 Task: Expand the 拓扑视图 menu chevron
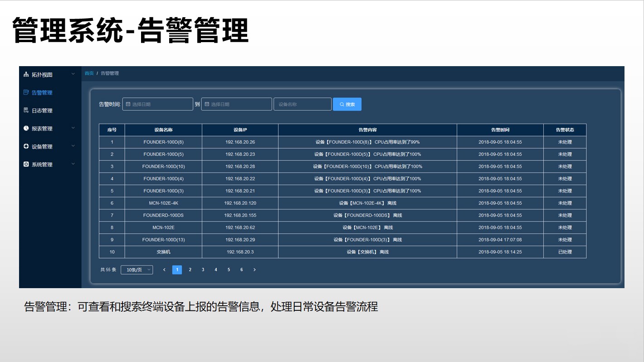pos(73,74)
